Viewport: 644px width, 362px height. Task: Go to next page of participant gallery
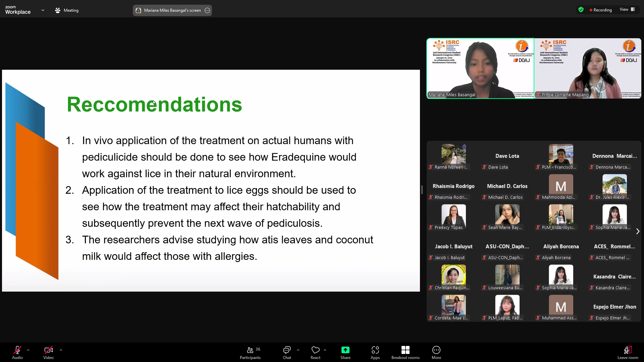coord(638,231)
